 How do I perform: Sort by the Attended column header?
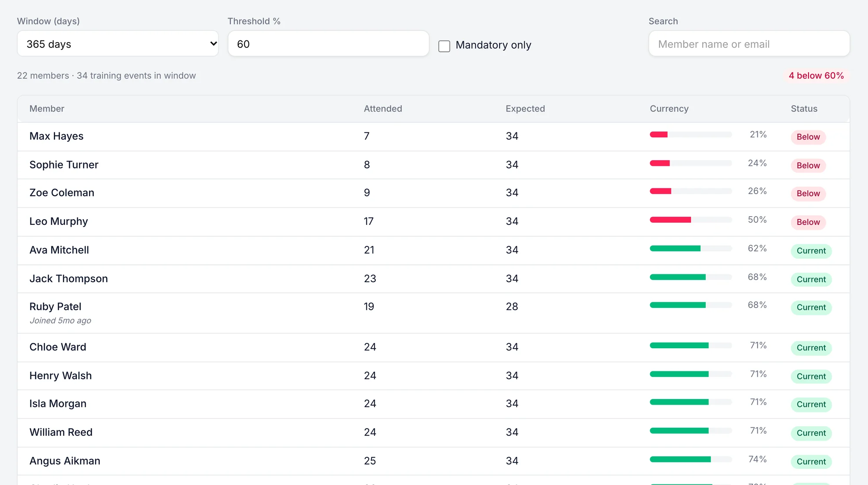(383, 109)
